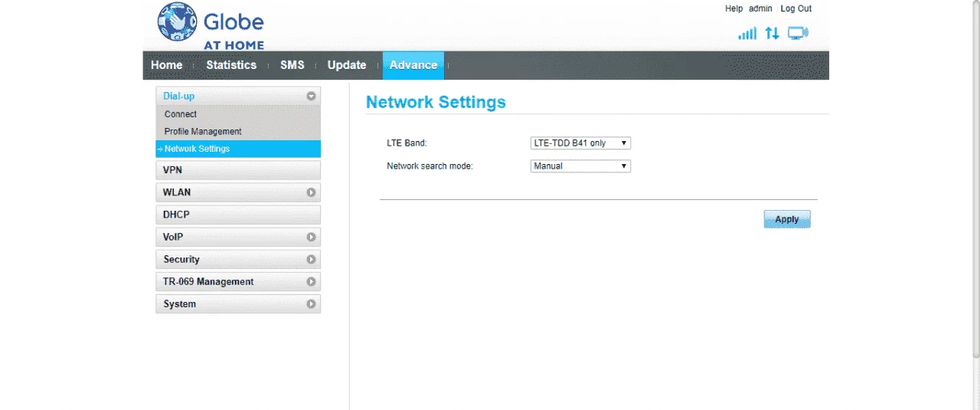980x410 pixels.
Task: Open the VPN section
Action: click(238, 170)
